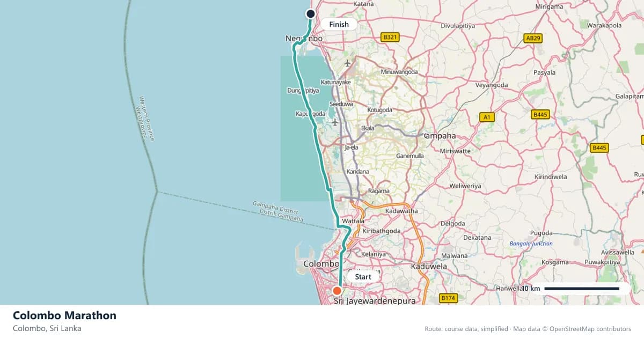Click the Finish label pill
This screenshot has width=644, height=338.
click(339, 24)
